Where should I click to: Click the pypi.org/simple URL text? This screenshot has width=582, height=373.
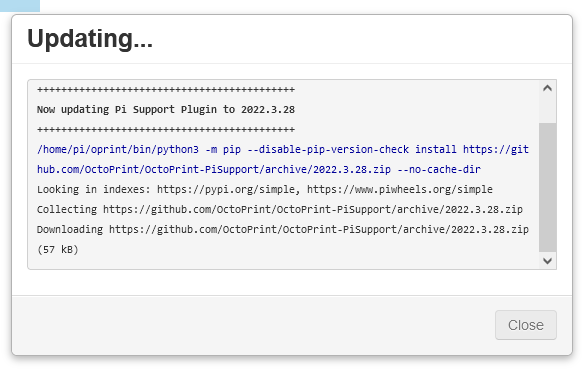click(228, 189)
